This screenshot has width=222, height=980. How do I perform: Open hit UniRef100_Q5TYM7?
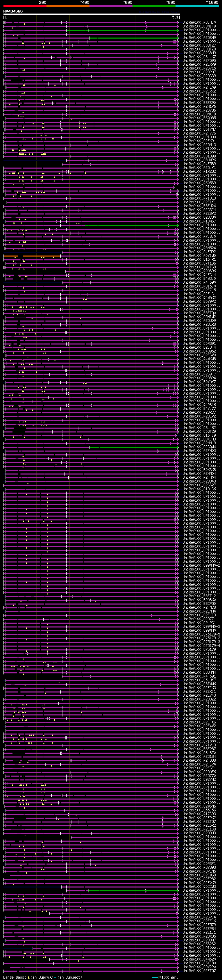tap(199, 129)
